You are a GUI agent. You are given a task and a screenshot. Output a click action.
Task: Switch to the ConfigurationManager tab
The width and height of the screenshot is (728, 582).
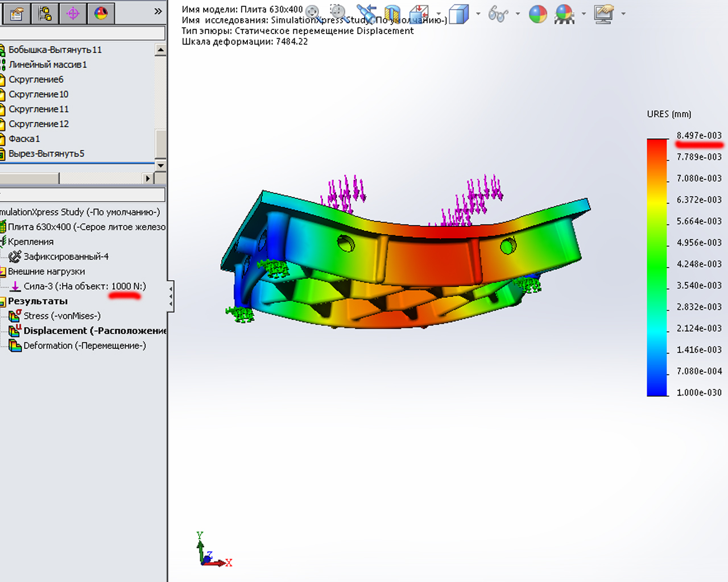tap(45, 13)
